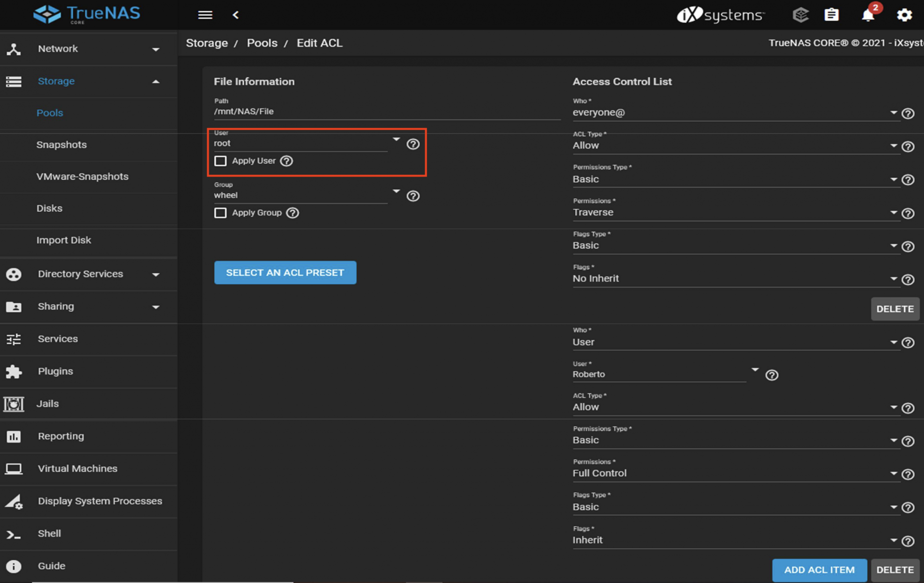Open Display System Processes menu item

[88, 502]
